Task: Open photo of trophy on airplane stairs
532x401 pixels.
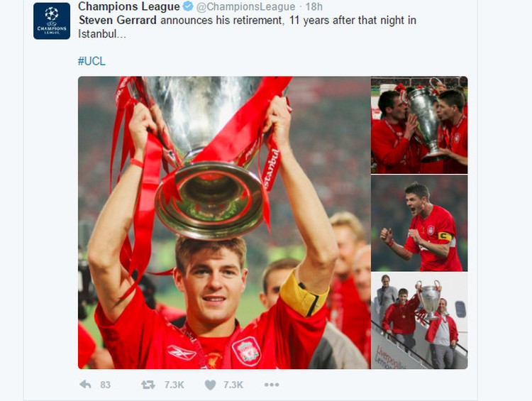Action: coord(419,321)
